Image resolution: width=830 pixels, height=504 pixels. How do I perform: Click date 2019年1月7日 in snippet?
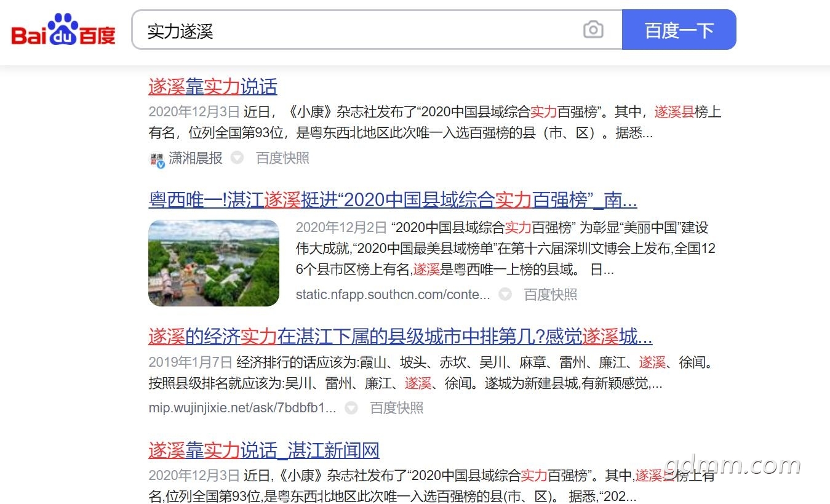[190, 362]
